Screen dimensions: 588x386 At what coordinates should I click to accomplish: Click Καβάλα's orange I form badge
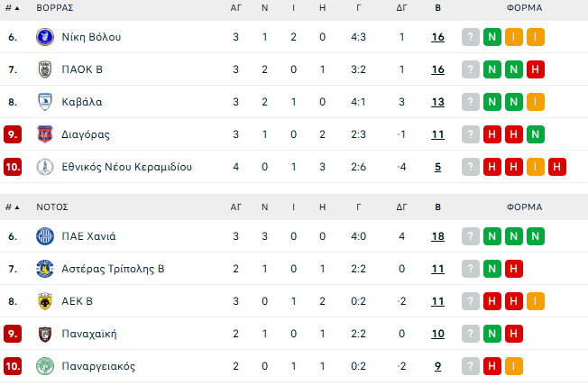pos(535,102)
